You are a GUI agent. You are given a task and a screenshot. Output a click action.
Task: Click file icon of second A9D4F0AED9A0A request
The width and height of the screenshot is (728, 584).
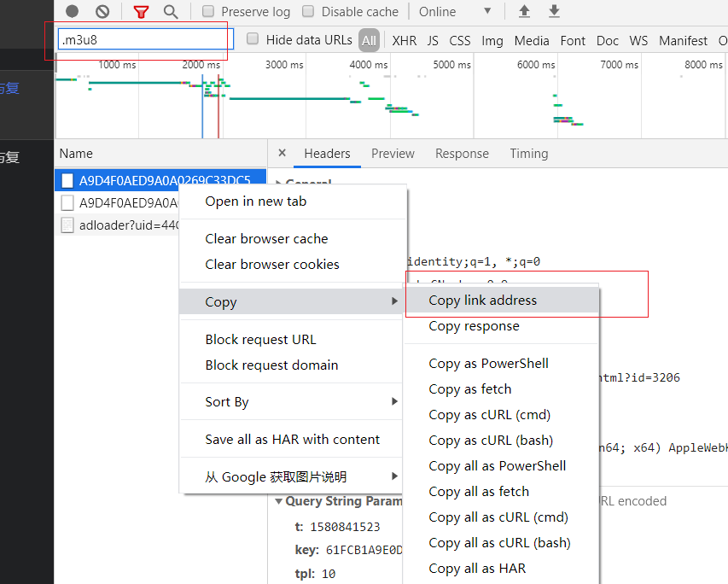click(67, 202)
